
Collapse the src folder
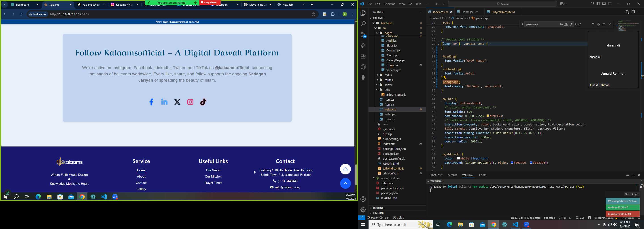tap(375, 28)
